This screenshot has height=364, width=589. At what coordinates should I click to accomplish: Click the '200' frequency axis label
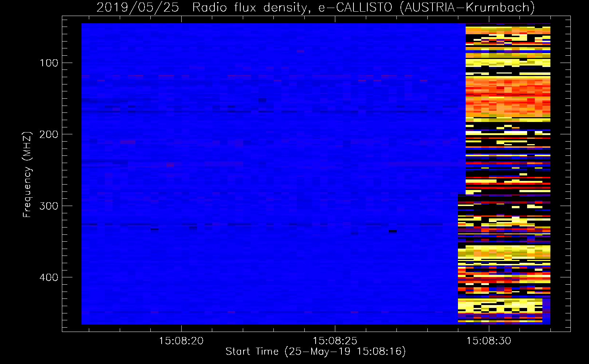pyautogui.click(x=49, y=134)
